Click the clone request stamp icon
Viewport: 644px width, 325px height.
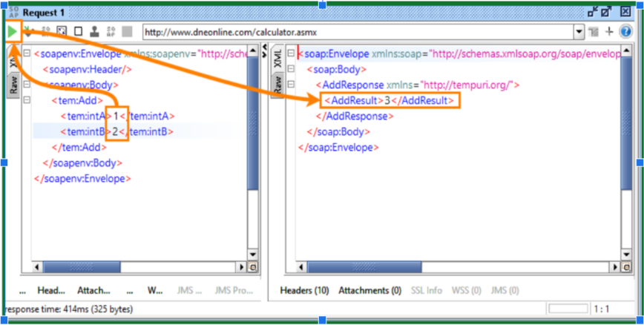(x=94, y=32)
